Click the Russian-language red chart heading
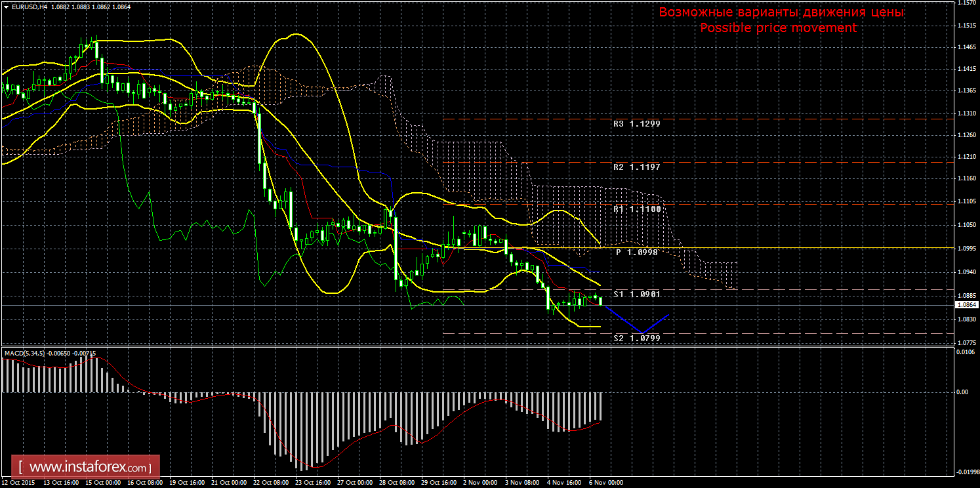Image resolution: width=980 pixels, height=488 pixels. point(781,12)
